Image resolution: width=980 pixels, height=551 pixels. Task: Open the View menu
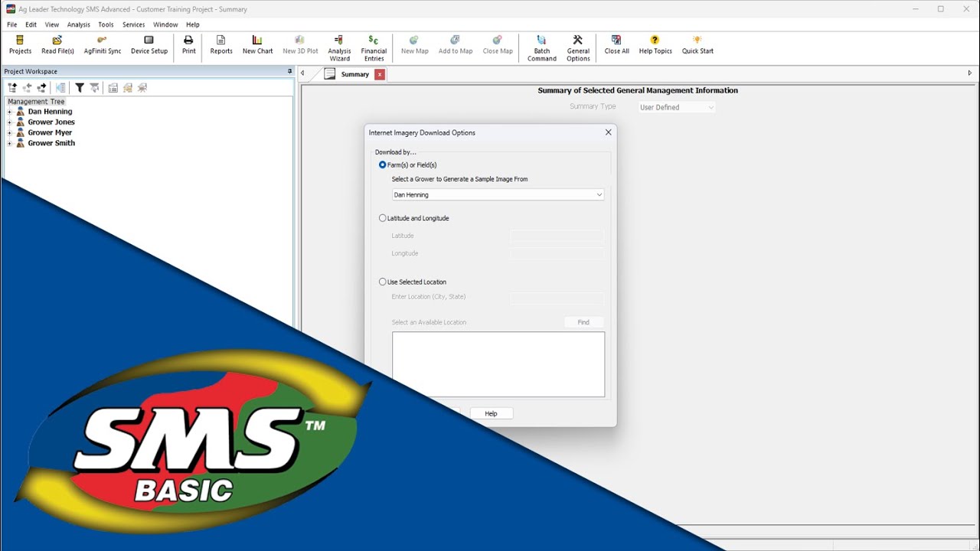(52, 24)
